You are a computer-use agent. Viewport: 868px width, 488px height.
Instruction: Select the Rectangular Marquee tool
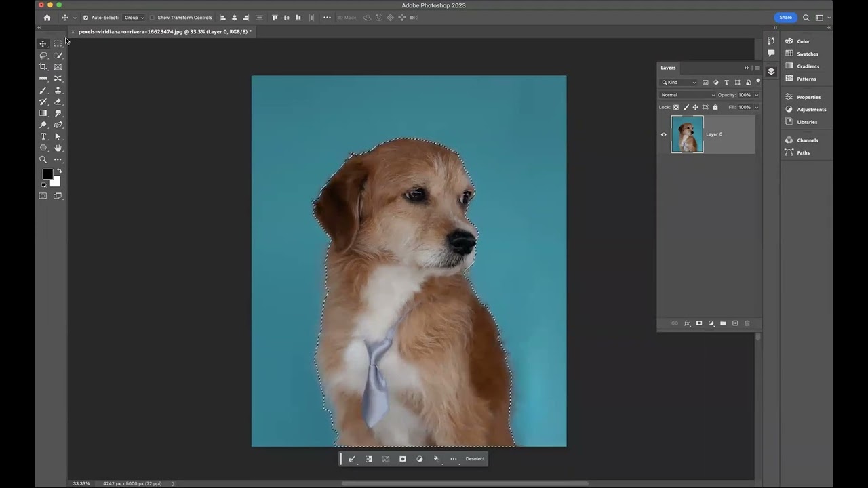coord(58,43)
